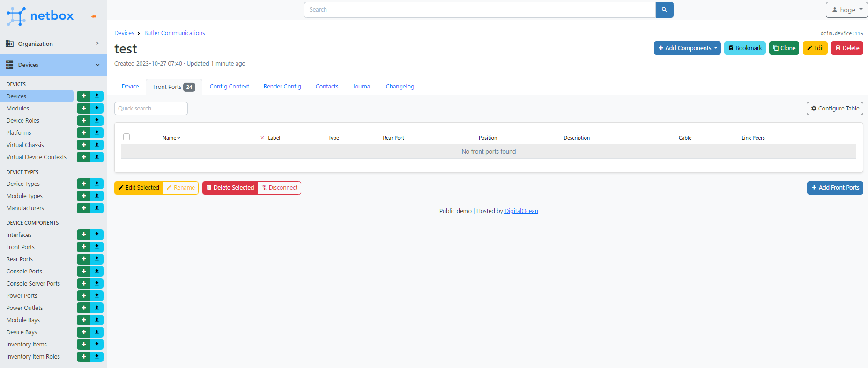The height and width of the screenshot is (368, 868).
Task: Click the orange pin icon near logo
Action: (94, 16)
